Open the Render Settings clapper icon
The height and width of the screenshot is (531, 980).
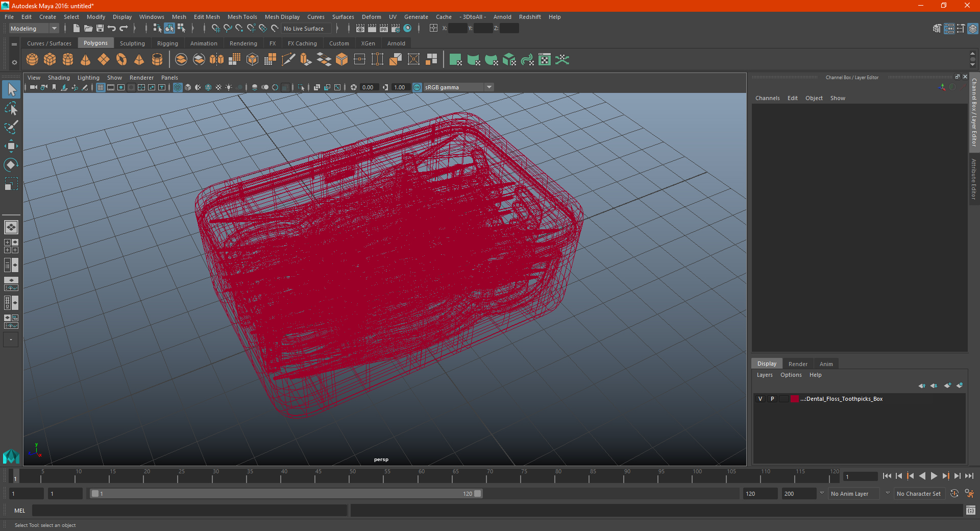[x=396, y=29]
